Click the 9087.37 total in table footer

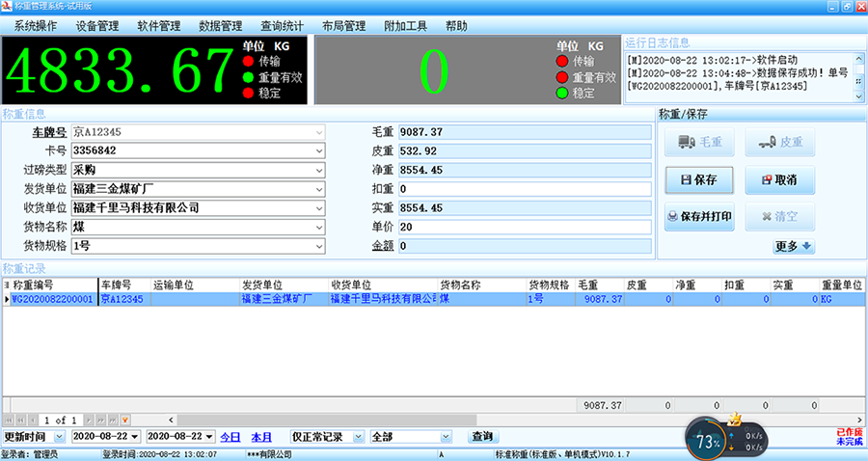[600, 405]
